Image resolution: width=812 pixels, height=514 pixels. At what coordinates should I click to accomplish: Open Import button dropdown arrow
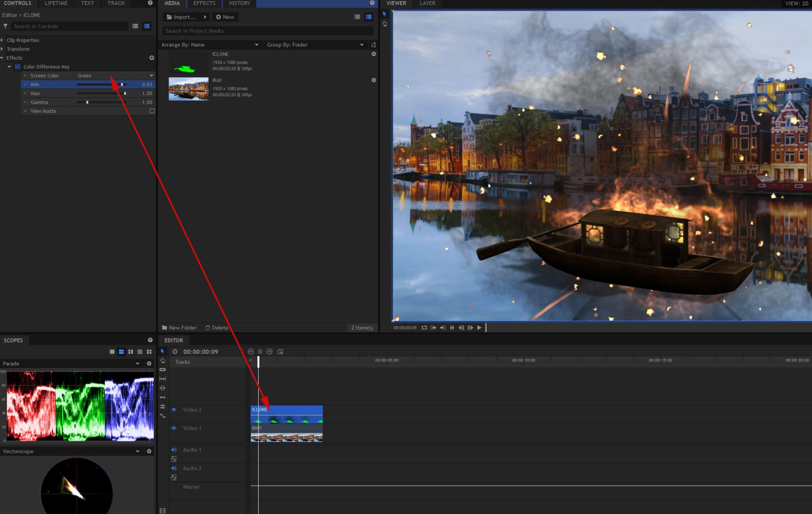point(205,17)
